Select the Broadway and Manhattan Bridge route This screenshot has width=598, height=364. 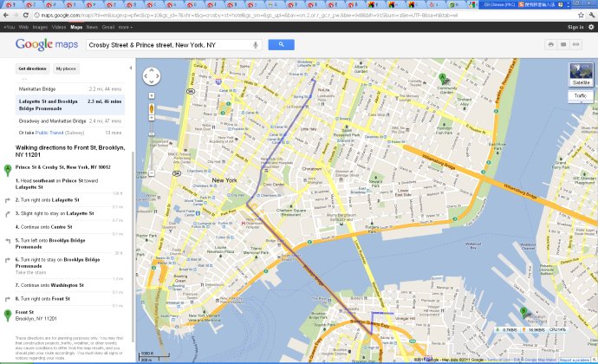(52, 121)
